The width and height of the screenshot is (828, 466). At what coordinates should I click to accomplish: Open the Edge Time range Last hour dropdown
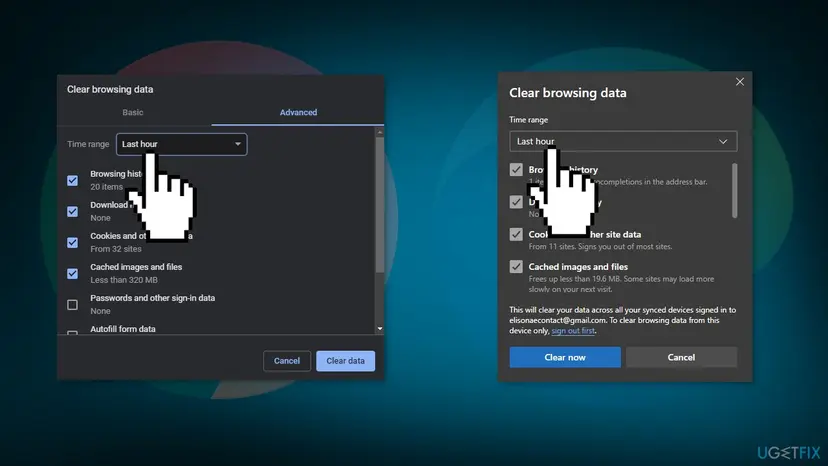[x=623, y=141]
